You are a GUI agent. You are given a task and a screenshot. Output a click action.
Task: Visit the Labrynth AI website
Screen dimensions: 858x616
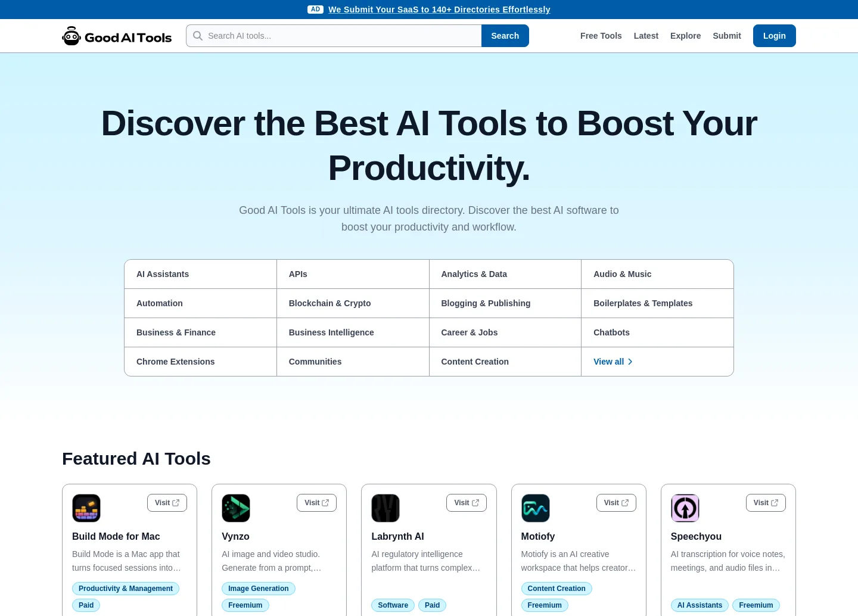point(467,503)
